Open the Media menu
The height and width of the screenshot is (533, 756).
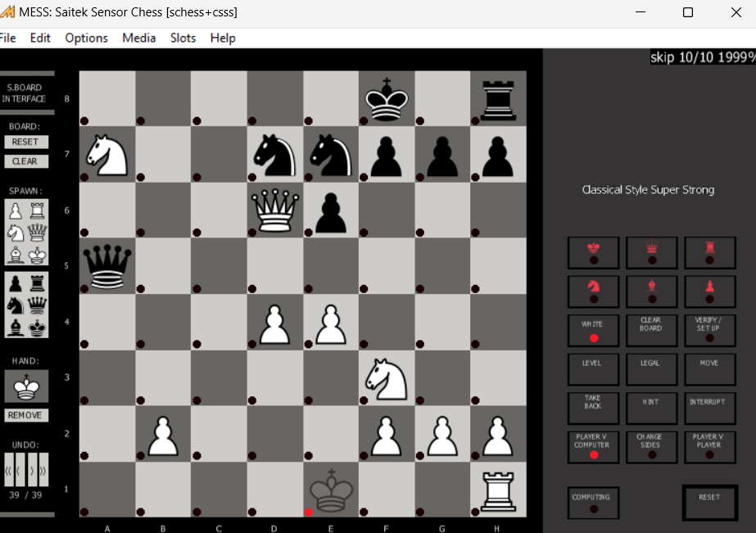[x=139, y=38]
